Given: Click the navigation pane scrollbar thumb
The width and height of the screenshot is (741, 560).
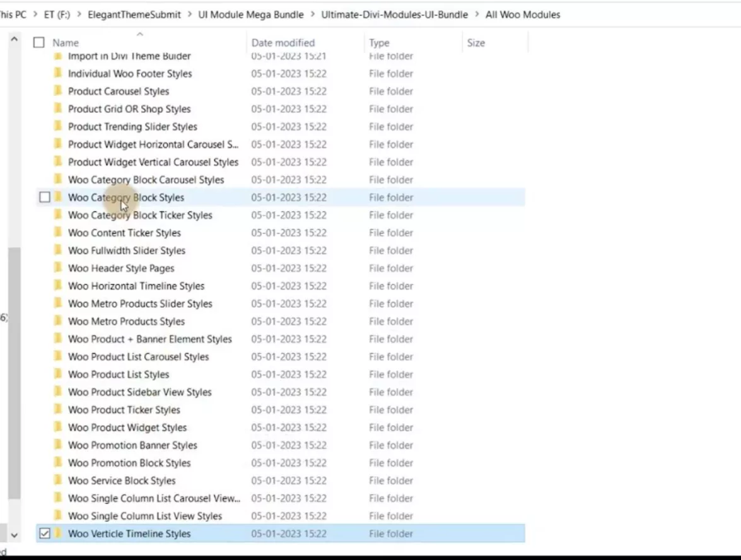Looking at the screenshot, I should coord(14,373).
